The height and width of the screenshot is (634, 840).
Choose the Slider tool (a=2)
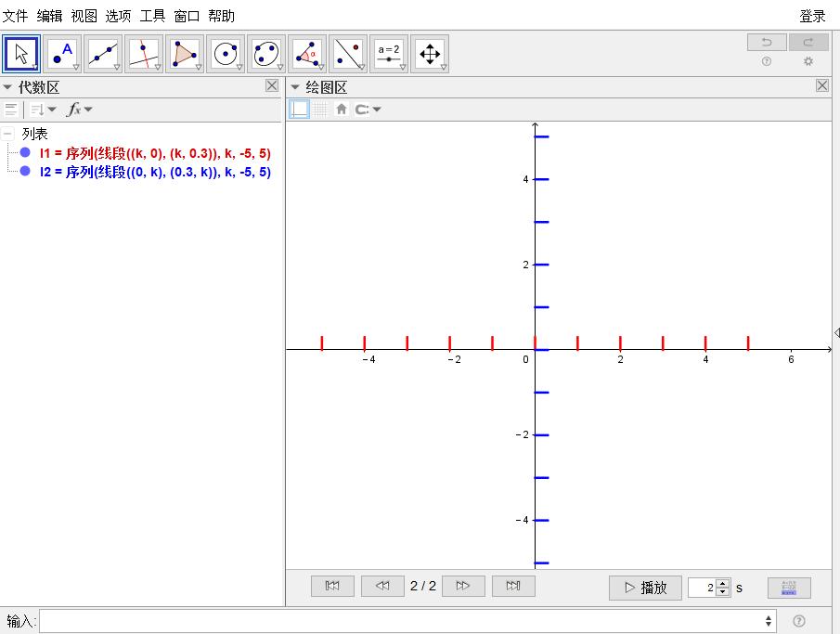[389, 54]
